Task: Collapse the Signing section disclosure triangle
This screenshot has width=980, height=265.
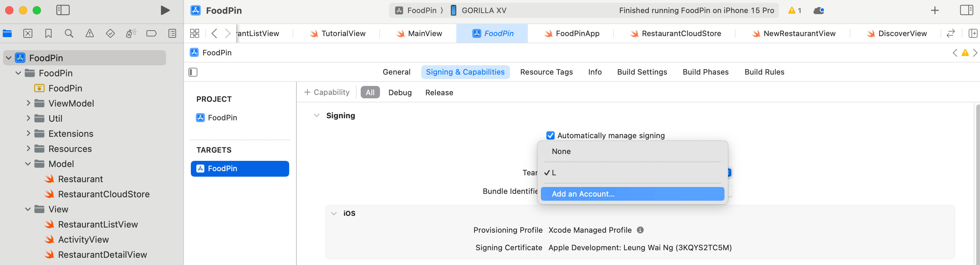Action: tap(317, 115)
